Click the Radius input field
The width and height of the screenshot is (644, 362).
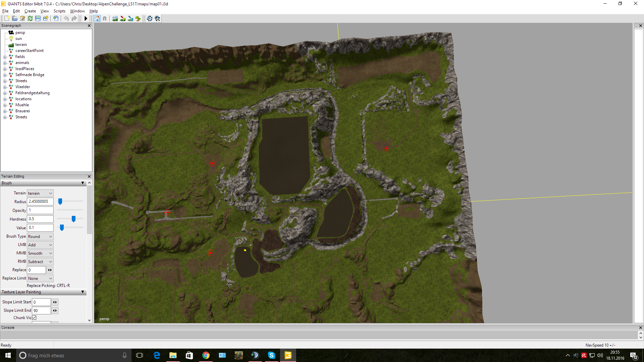(40, 201)
